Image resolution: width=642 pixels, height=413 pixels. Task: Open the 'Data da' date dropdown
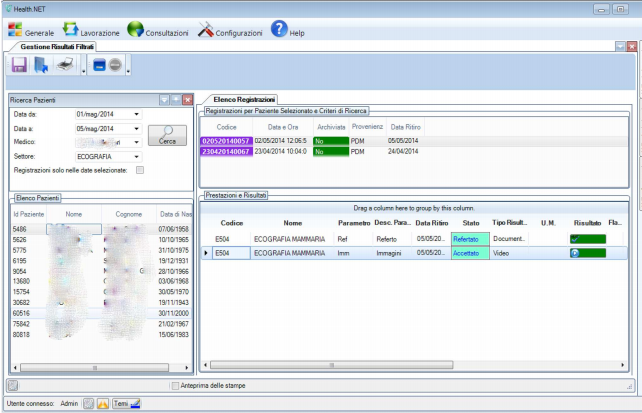pos(136,115)
